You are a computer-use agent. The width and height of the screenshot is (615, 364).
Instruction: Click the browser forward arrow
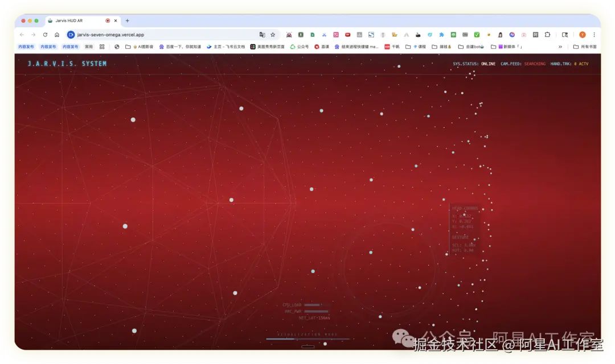coord(34,35)
